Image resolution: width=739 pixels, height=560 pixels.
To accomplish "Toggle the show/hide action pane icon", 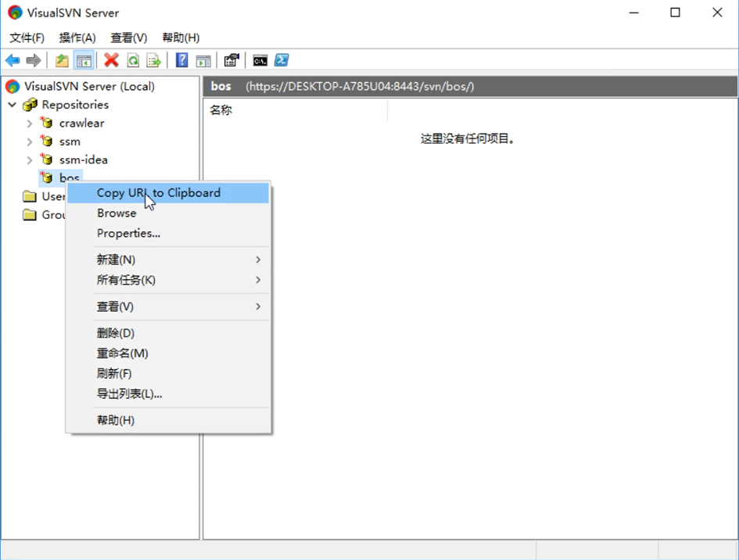I will 203,60.
